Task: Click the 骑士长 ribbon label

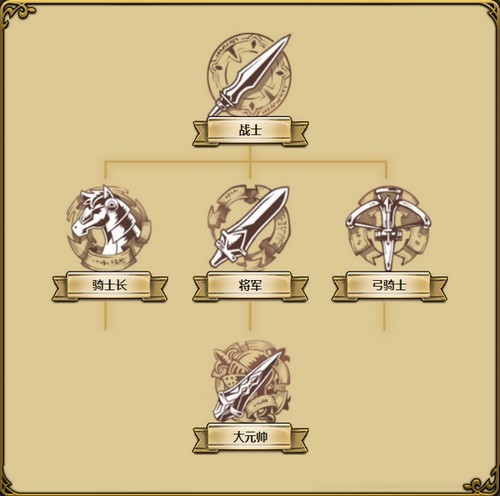Action: click(x=110, y=286)
